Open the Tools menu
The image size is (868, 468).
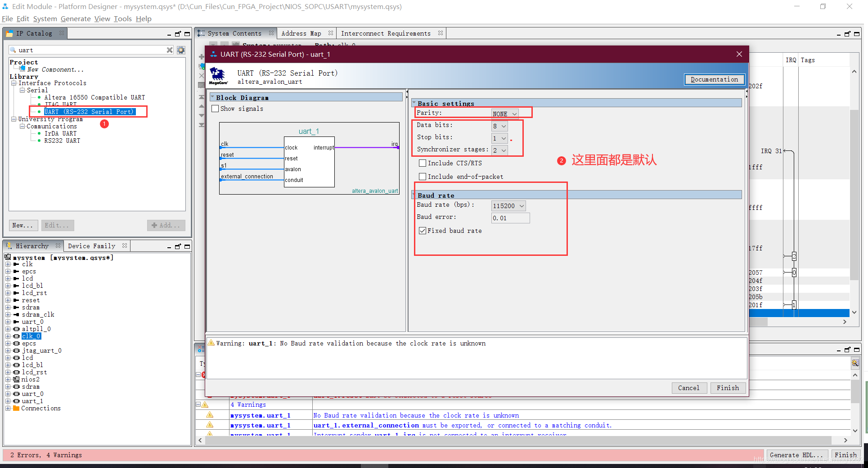123,19
